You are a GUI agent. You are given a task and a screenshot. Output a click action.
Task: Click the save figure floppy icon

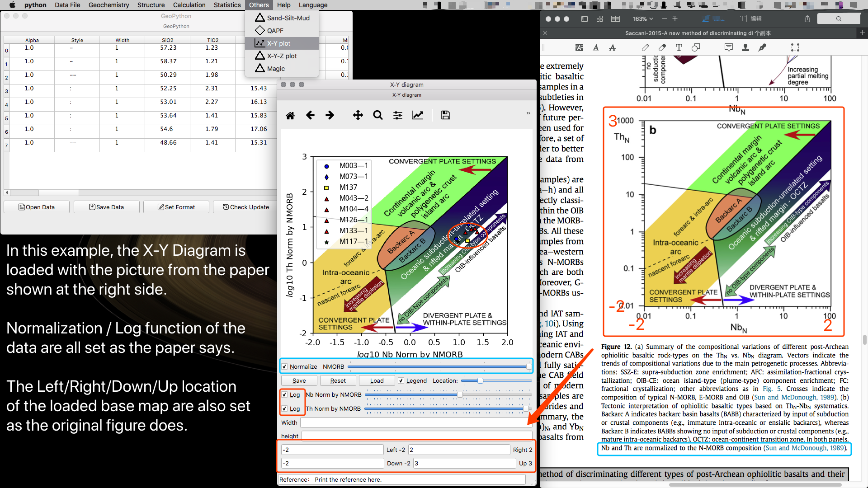coord(445,115)
